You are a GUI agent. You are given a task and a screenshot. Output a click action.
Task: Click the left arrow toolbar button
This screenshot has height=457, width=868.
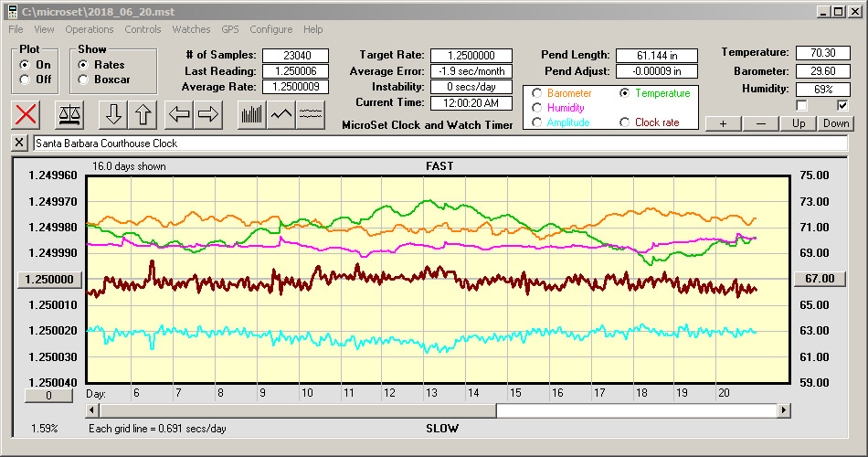tap(179, 114)
